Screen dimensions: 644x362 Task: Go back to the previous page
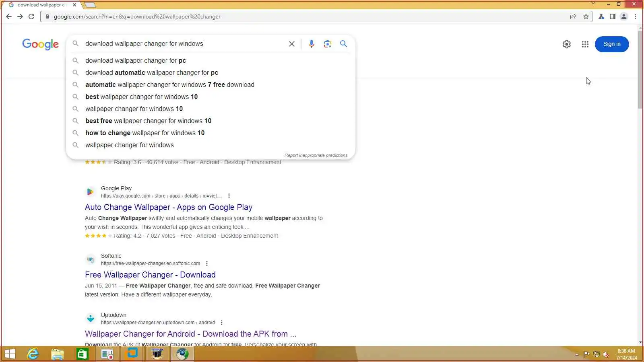(x=9, y=16)
